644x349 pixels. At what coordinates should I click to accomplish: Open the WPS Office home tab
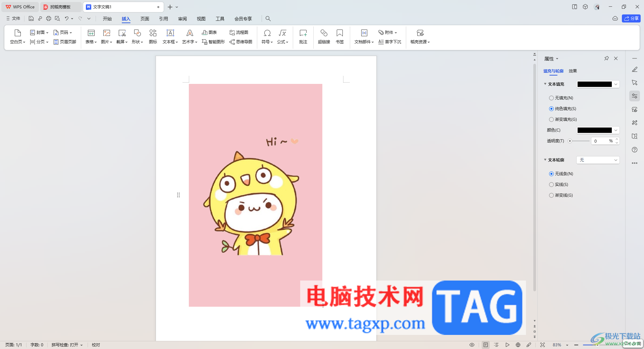click(x=20, y=7)
